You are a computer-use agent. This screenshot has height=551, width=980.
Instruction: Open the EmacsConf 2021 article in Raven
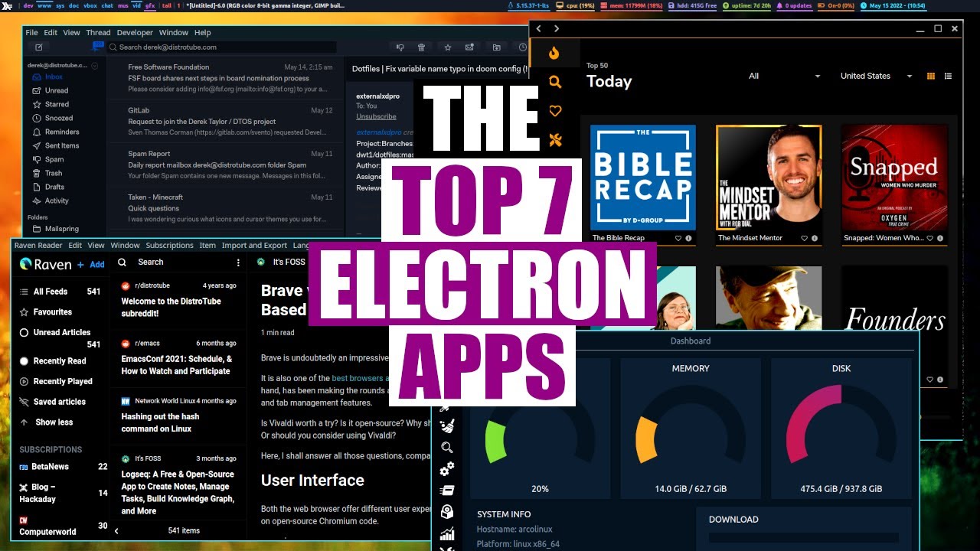point(178,357)
